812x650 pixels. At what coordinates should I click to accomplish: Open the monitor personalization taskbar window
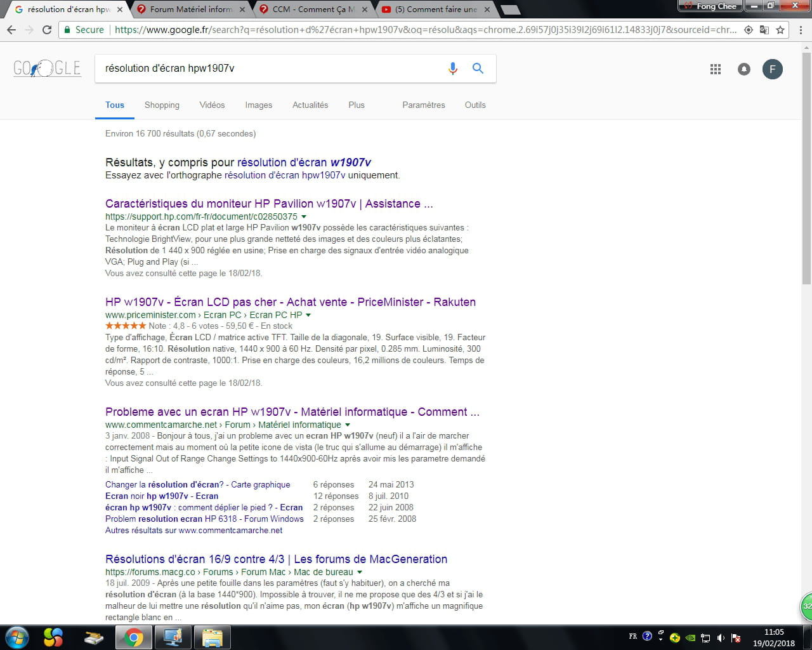[x=172, y=637]
